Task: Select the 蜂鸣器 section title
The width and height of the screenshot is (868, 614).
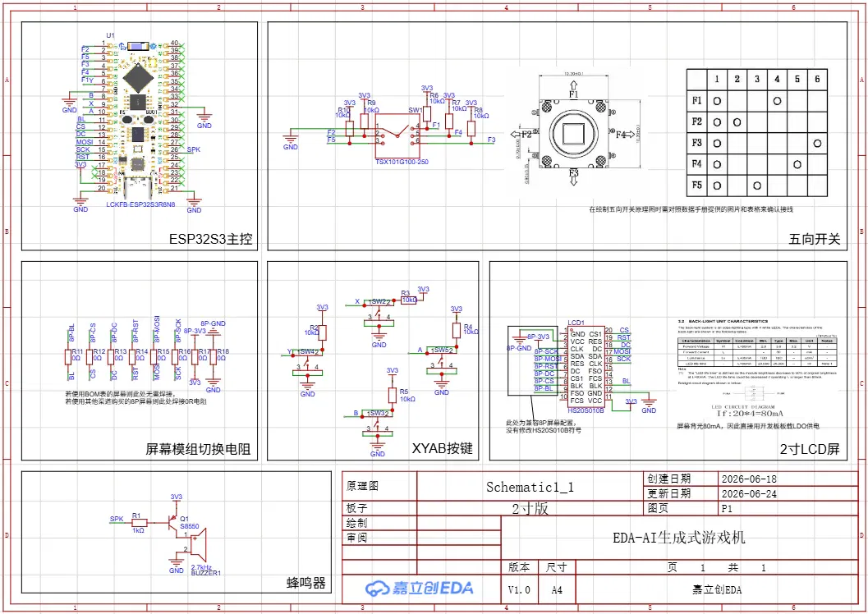Action: (x=305, y=583)
